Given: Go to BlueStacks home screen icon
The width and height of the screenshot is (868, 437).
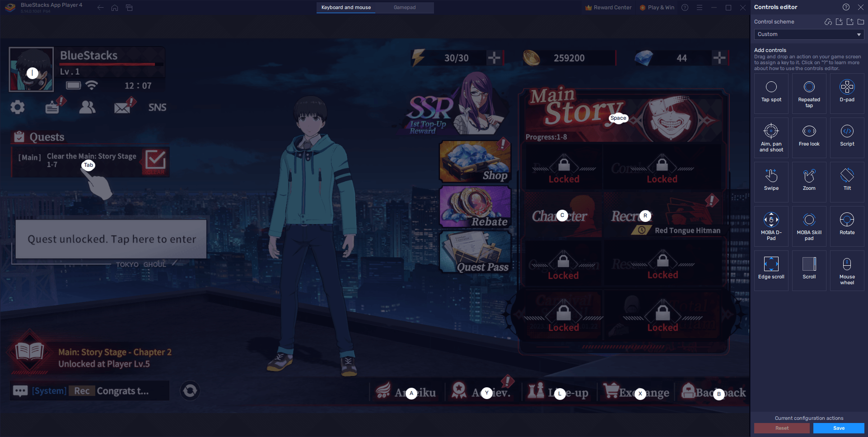Looking at the screenshot, I should point(115,8).
